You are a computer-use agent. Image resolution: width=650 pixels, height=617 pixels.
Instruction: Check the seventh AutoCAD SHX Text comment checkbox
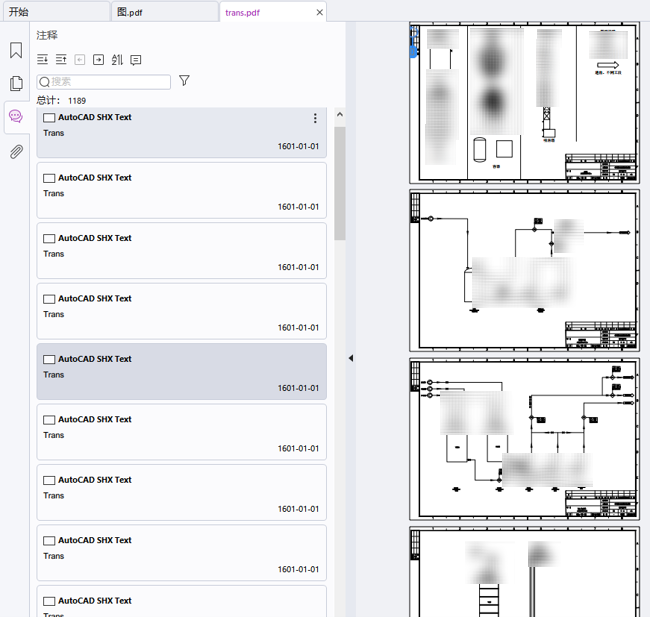[x=49, y=480]
